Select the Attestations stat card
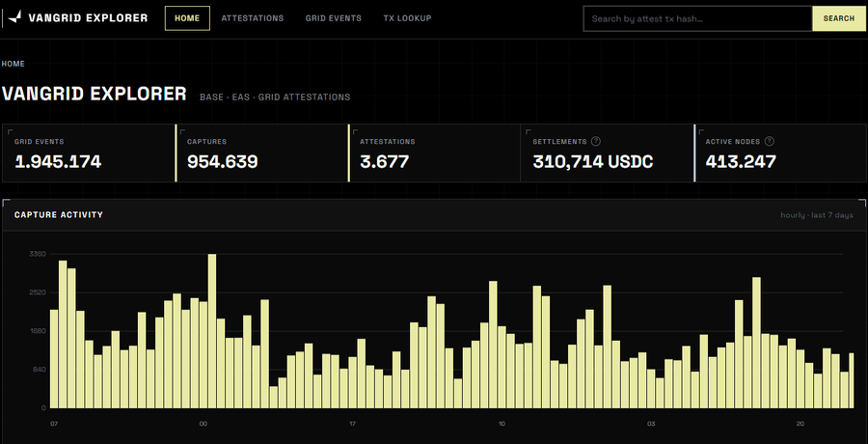Viewport: 868px width, 444px height. click(x=435, y=153)
